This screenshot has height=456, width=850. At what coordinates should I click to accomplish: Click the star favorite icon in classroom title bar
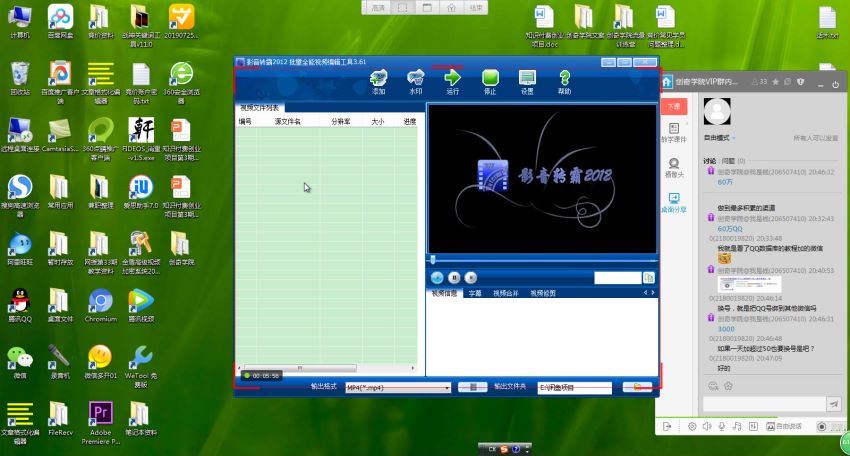pos(776,82)
